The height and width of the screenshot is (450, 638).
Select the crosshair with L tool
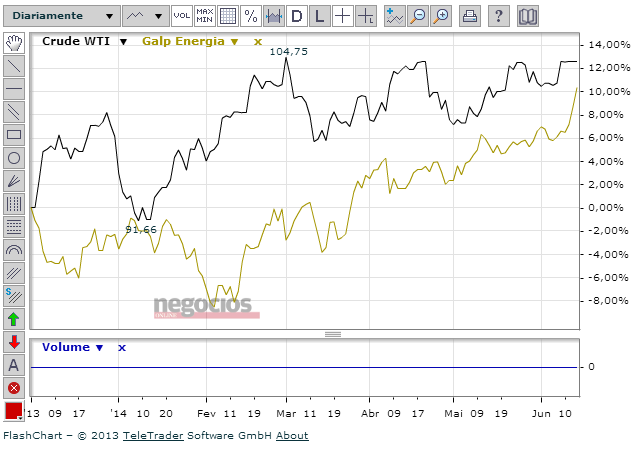pyautogui.click(x=366, y=16)
